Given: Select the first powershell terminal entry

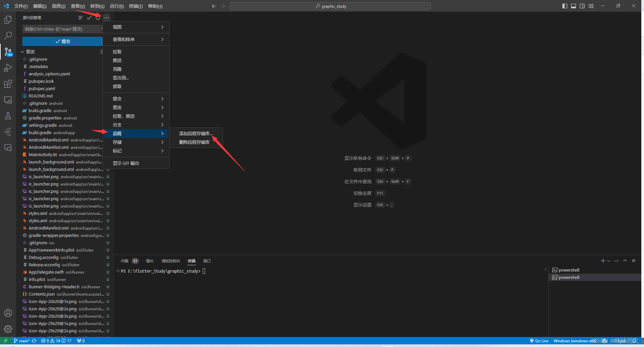Looking at the screenshot, I should tap(595, 270).
